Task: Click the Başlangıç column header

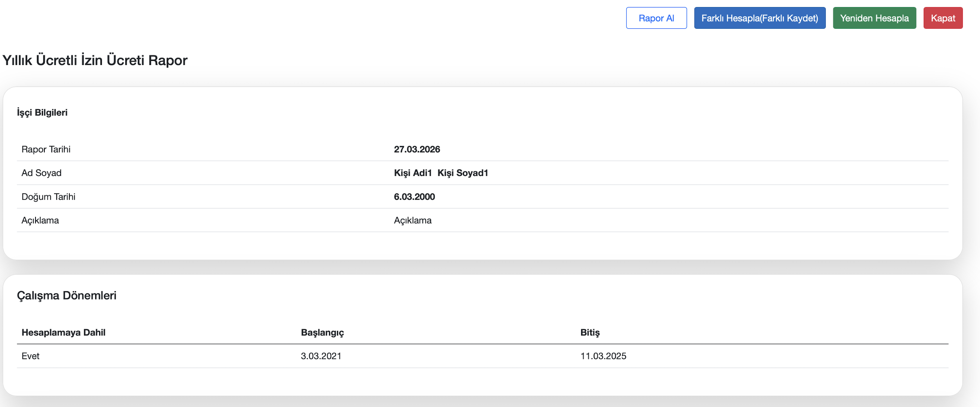Action: (322, 332)
